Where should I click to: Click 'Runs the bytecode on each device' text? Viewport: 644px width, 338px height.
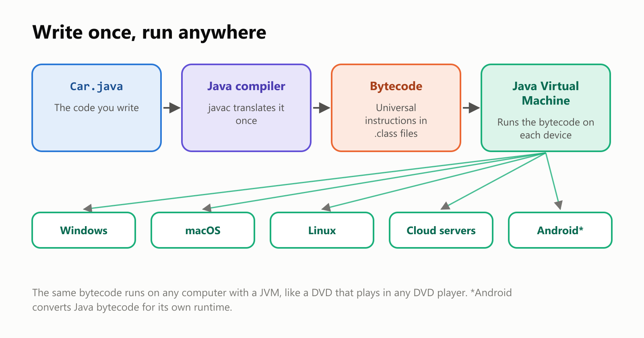pos(546,129)
